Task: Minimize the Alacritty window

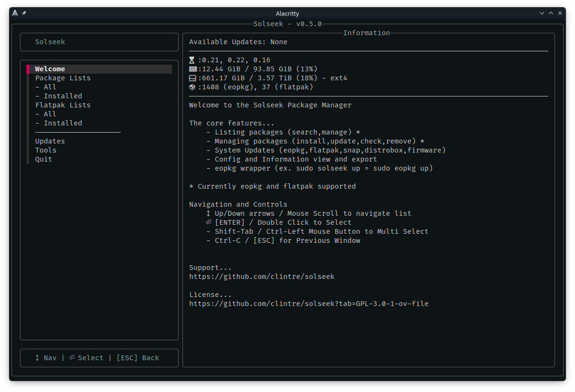Action: pyautogui.click(x=542, y=13)
